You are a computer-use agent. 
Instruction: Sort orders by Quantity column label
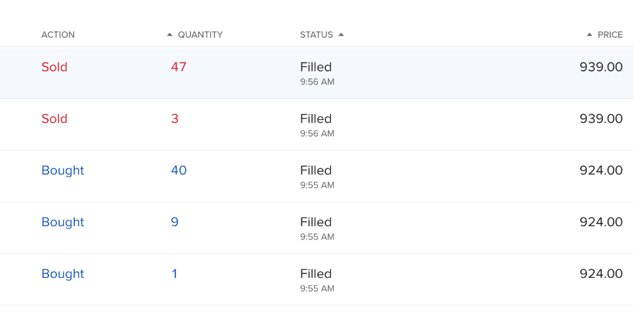point(200,34)
